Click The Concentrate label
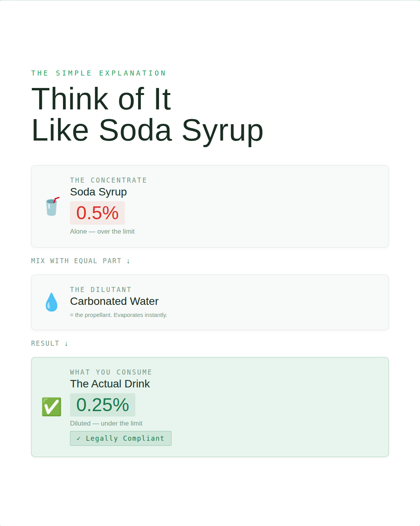The width and height of the screenshot is (420, 526). [x=108, y=180]
